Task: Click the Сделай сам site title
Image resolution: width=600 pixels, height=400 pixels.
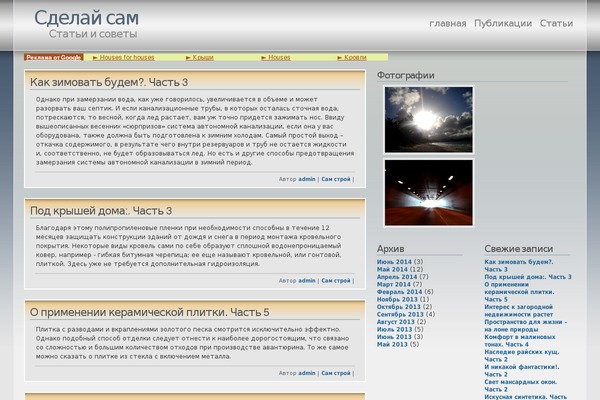Action: (86, 18)
